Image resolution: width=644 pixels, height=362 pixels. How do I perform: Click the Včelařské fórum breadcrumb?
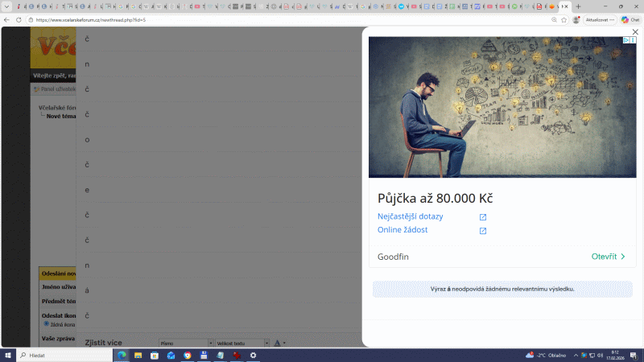57,108
